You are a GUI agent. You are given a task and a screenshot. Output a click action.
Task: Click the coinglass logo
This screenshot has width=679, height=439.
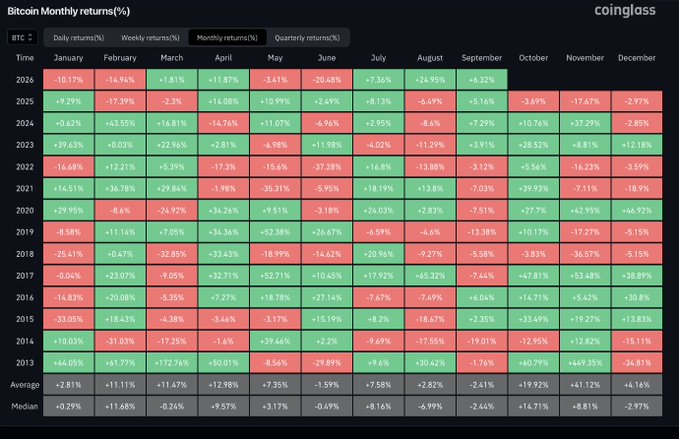pyautogui.click(x=625, y=10)
